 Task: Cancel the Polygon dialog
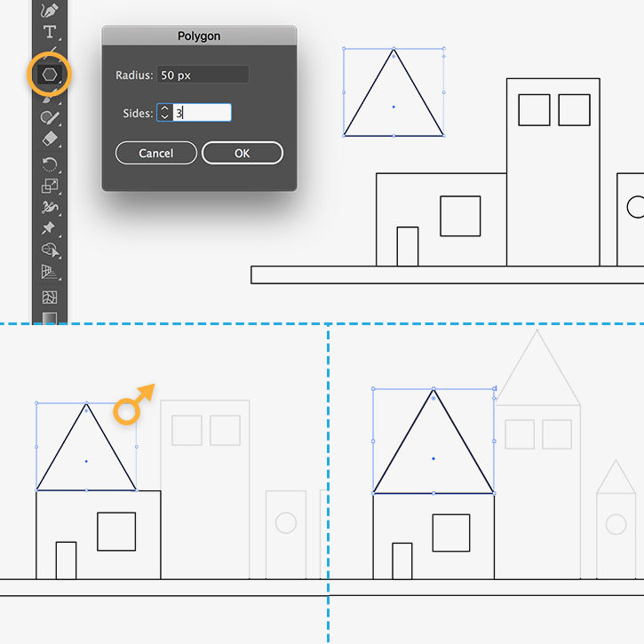coord(156,153)
